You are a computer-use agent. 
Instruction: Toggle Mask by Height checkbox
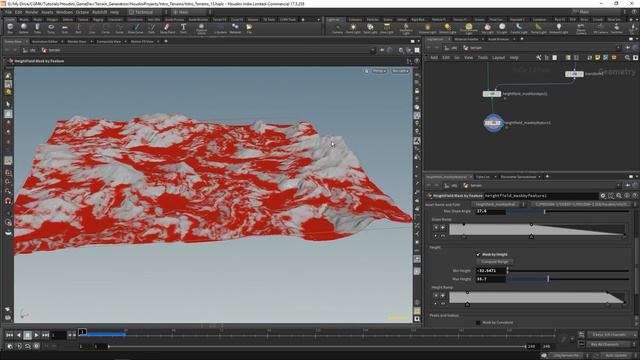point(478,254)
